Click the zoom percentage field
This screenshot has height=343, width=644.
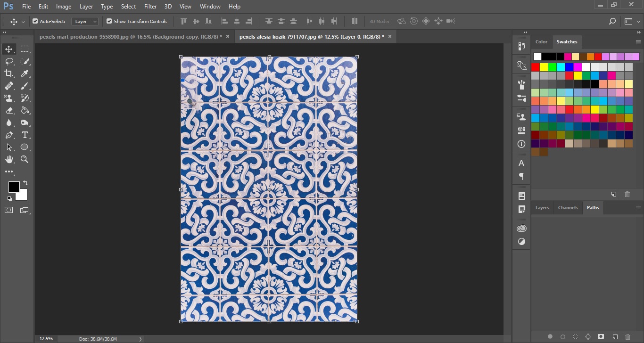[46, 339]
